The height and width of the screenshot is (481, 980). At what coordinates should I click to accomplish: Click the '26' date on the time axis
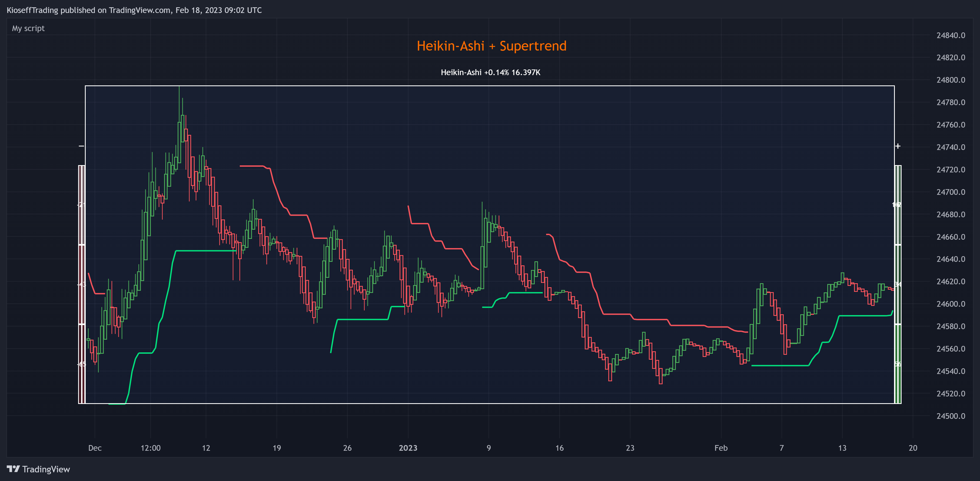pyautogui.click(x=347, y=448)
